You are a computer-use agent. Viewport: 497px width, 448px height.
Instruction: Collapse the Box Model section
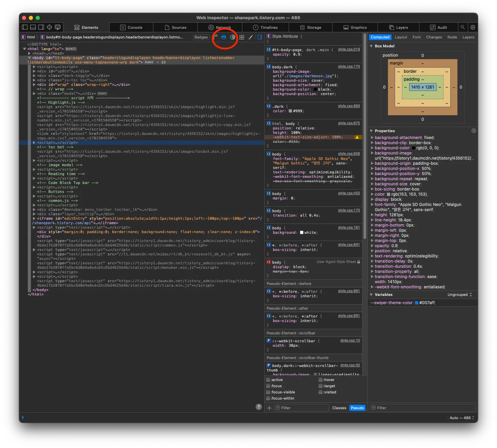[x=371, y=46]
